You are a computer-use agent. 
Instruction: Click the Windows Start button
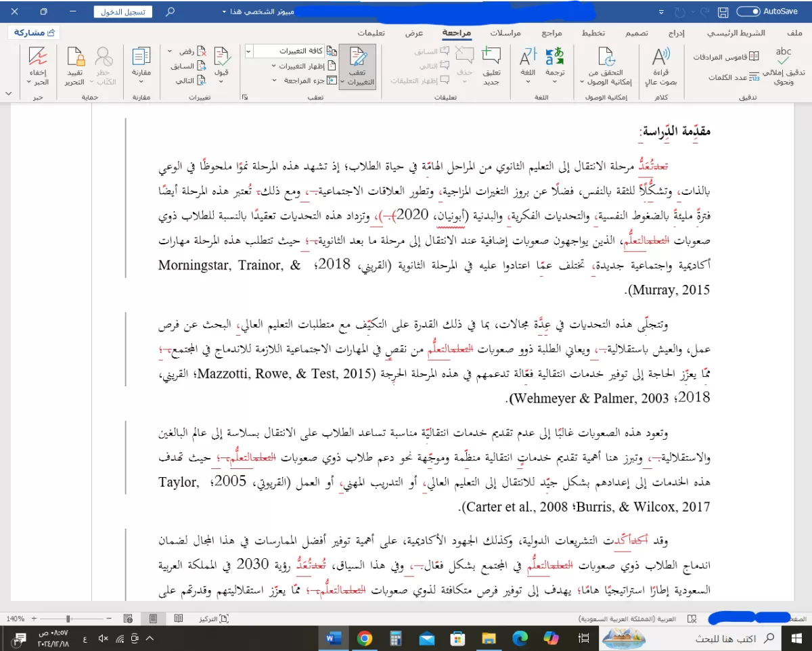pos(797,638)
